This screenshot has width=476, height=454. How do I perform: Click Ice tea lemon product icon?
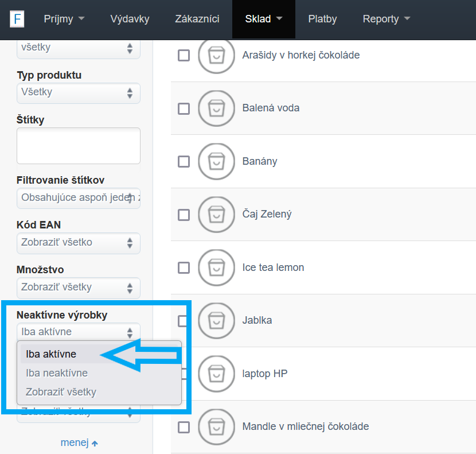click(x=216, y=267)
